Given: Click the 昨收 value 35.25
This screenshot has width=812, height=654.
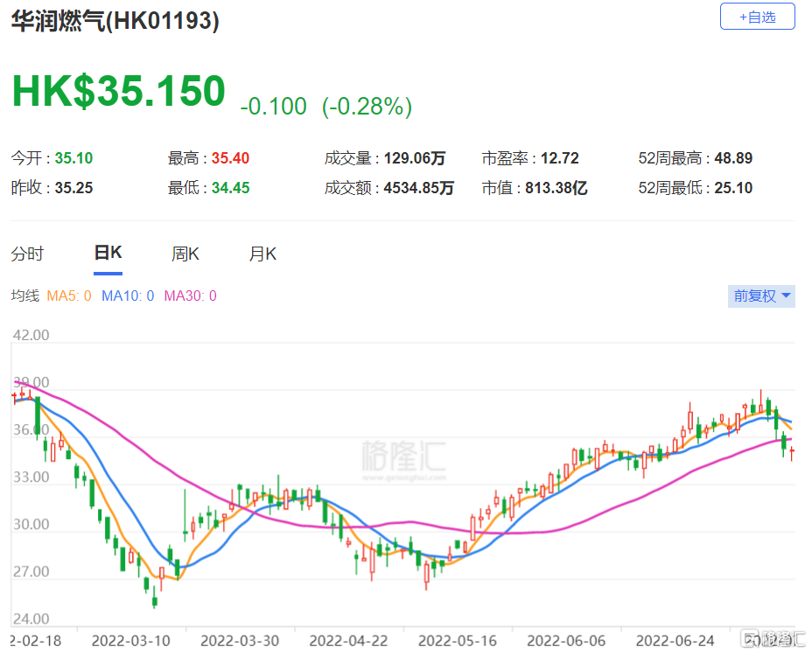Looking at the screenshot, I should [x=74, y=188].
